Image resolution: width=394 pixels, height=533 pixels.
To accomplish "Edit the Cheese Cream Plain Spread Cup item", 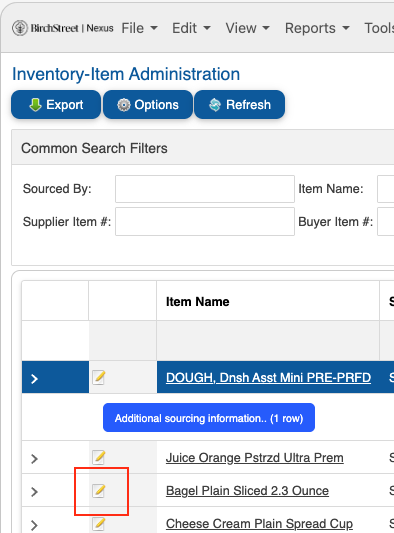I will tap(99, 524).
